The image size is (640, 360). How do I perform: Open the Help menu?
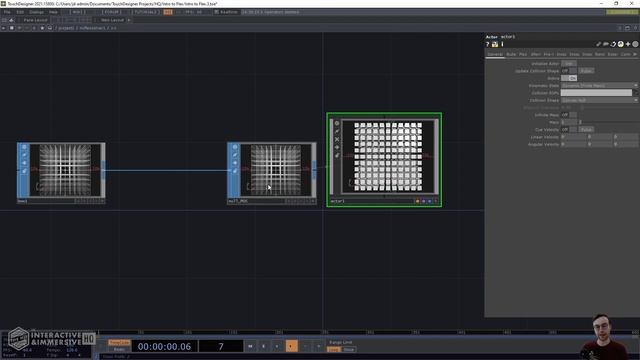[53, 12]
